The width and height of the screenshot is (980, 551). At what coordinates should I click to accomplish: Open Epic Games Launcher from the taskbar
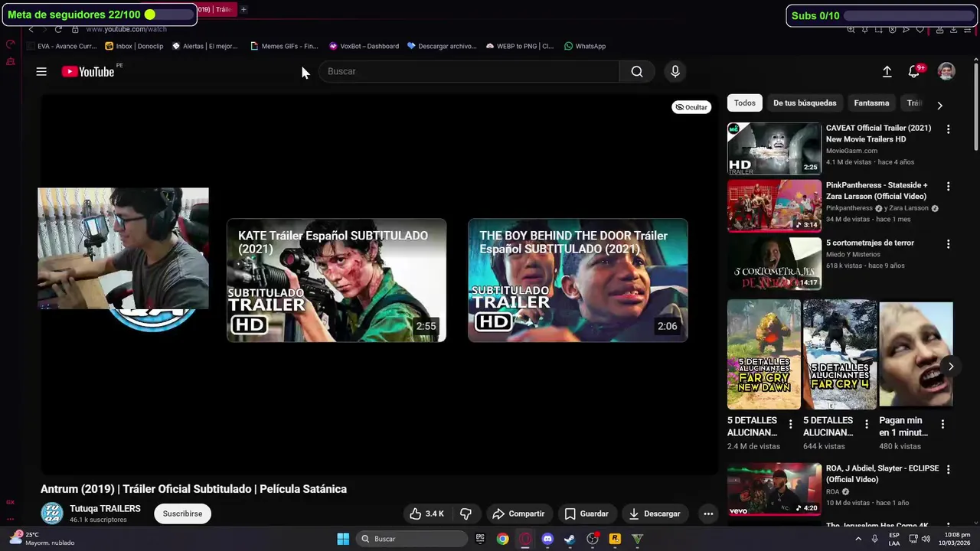click(480, 539)
